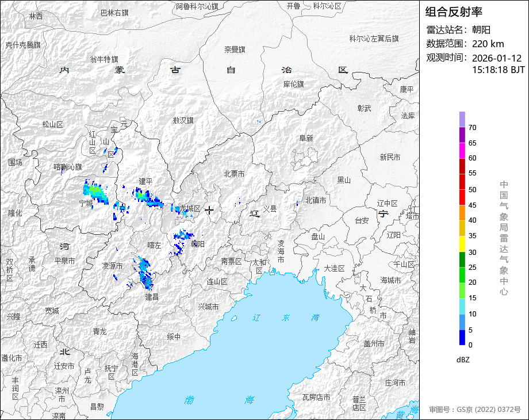Click the yellow 30-35 dBZ legend segment
This screenshot has height=420, width=529.
[x=462, y=244]
